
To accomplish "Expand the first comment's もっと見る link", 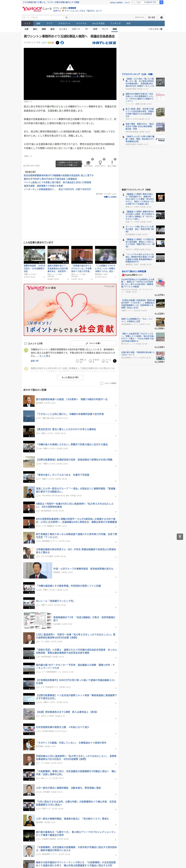I will [x=45, y=356].
